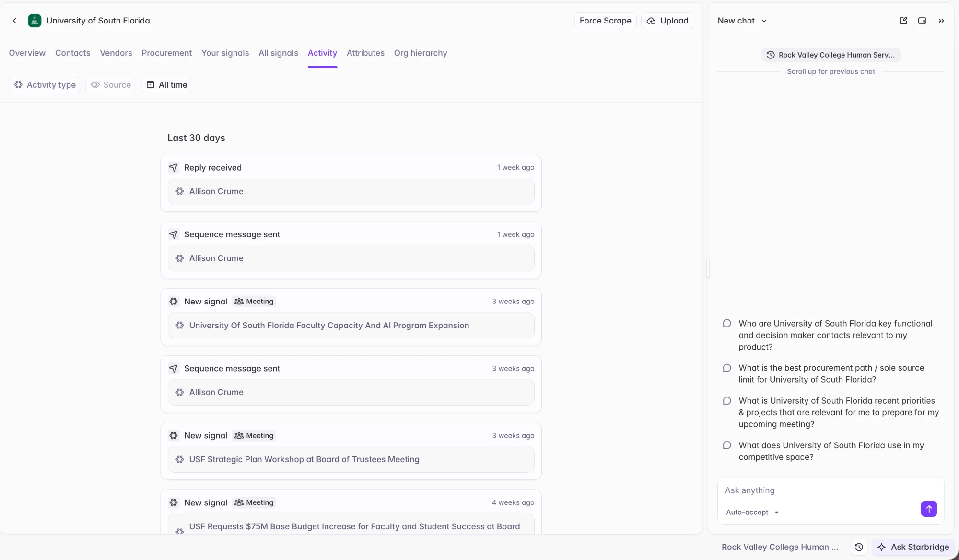Select suggested question about recent priorities & projects

point(830,412)
